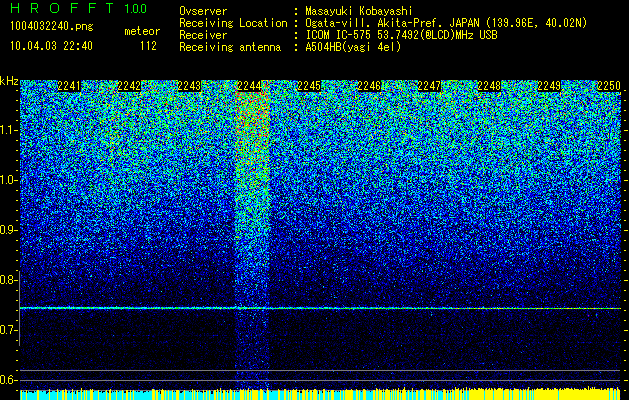Click the 2247 time marker
This screenshot has width=629, height=400.
click(x=429, y=86)
